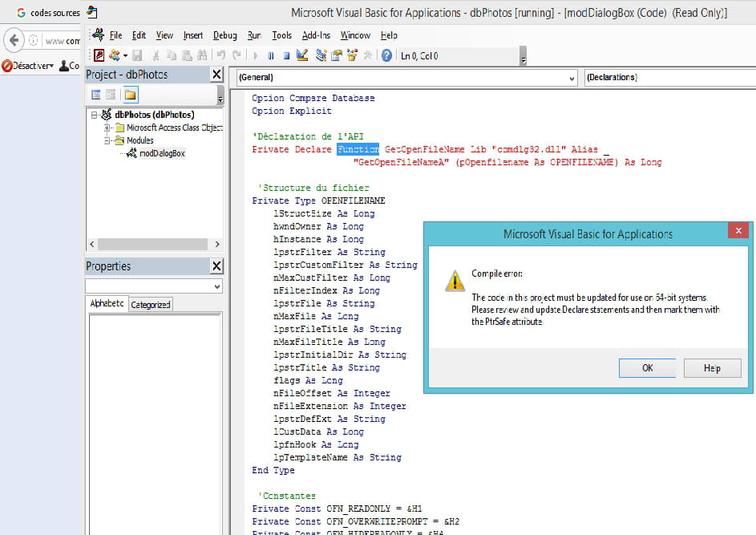Click the Find binoculars icon
This screenshot has height=535, width=756.
[x=202, y=55]
